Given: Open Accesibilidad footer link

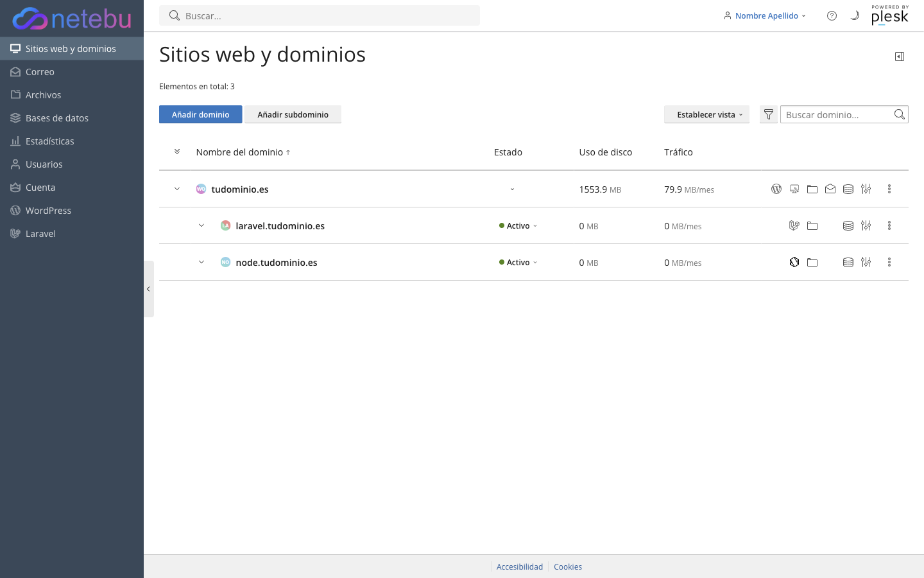Looking at the screenshot, I should (520, 567).
